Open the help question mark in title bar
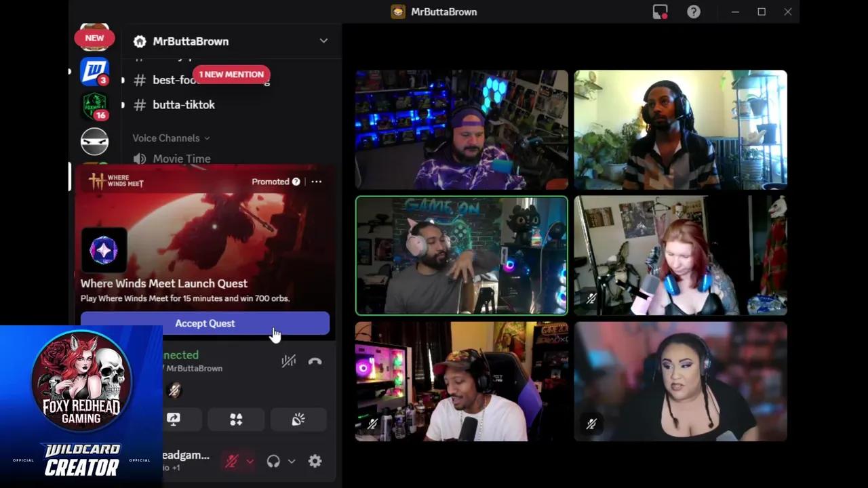The width and height of the screenshot is (868, 488). coord(694,12)
